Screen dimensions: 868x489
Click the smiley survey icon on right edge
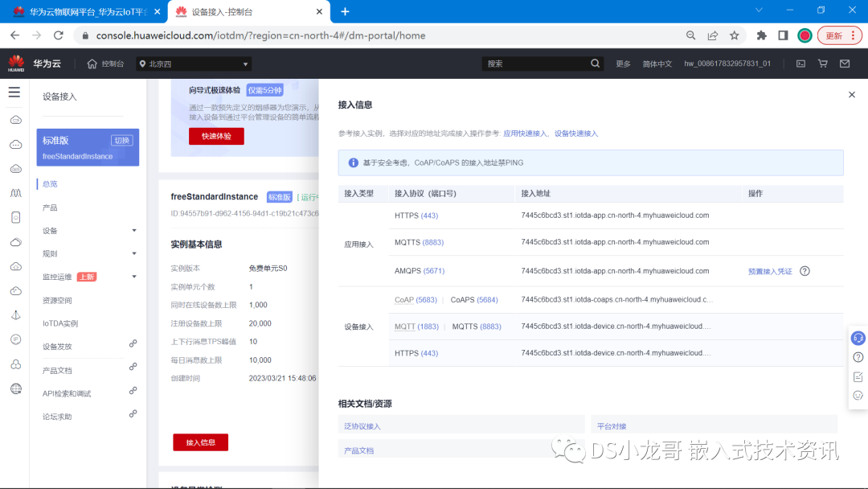pyautogui.click(x=858, y=395)
